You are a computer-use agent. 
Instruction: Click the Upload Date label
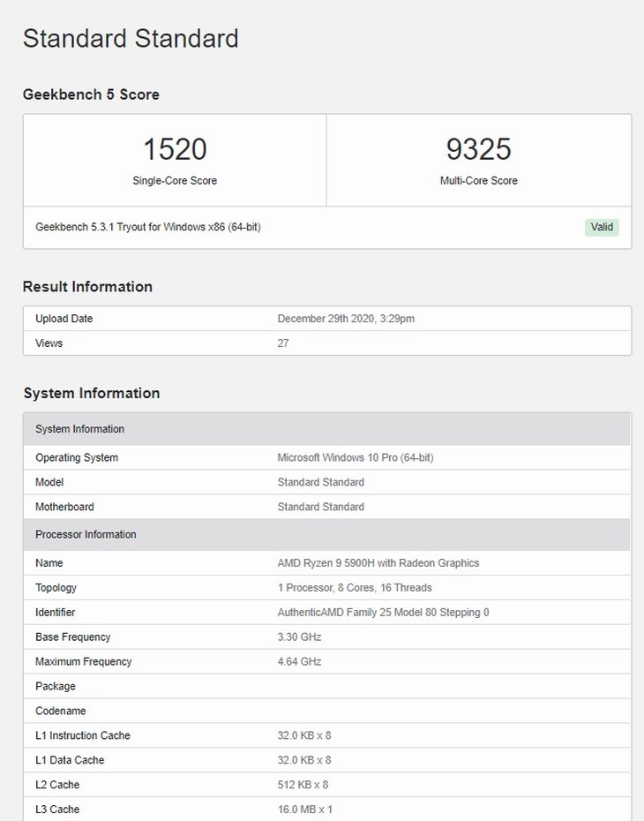point(64,319)
